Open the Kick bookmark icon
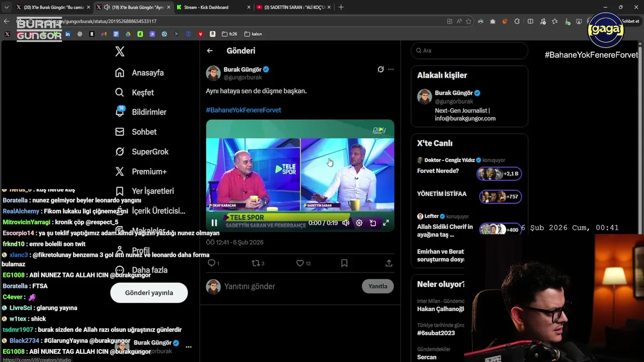The image size is (644, 362). [x=92, y=34]
